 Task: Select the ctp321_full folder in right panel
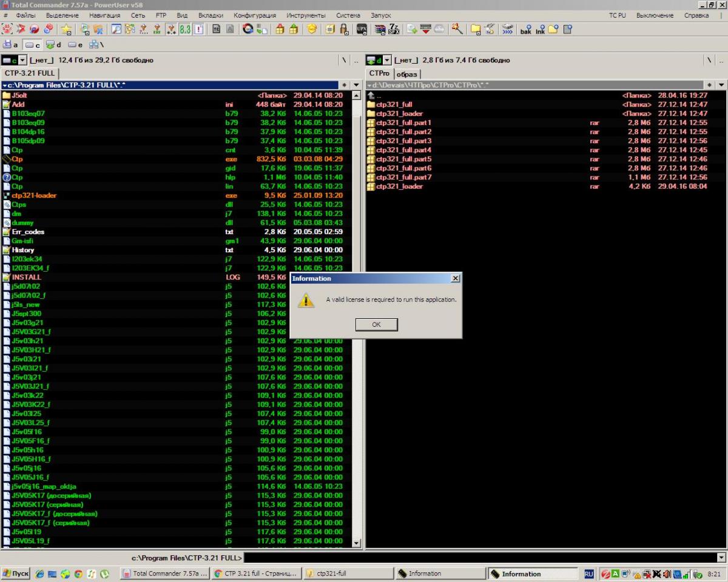click(x=546, y=104)
